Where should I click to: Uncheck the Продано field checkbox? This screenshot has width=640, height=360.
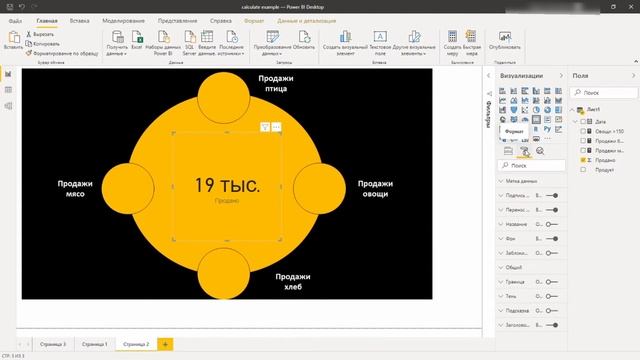click(583, 160)
